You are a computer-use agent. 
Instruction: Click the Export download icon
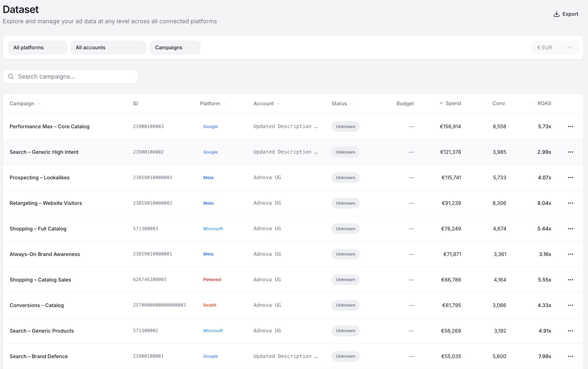click(556, 14)
